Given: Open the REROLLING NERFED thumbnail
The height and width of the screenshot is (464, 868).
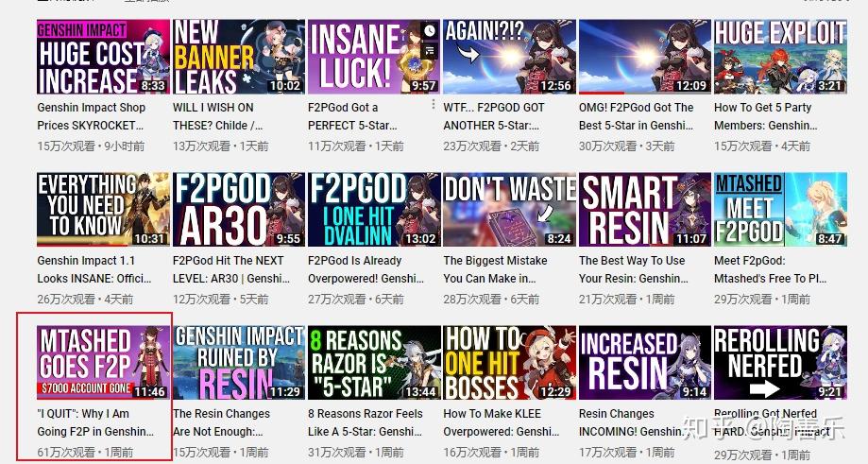Looking at the screenshot, I should [780, 362].
